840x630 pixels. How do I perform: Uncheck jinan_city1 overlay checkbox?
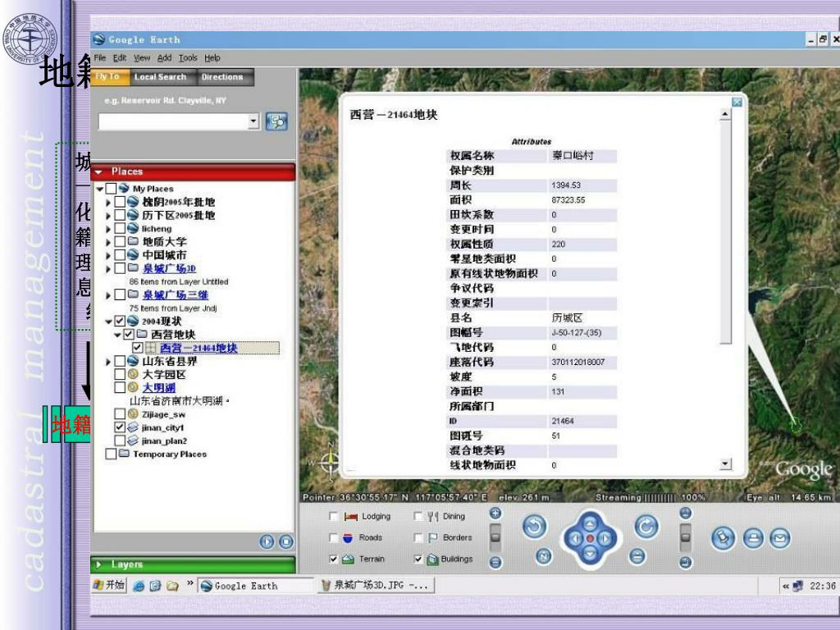click(x=120, y=427)
